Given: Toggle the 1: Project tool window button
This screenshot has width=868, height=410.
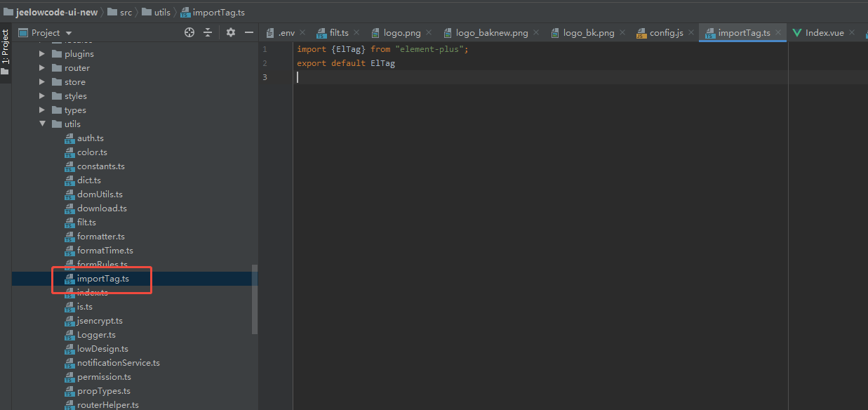Looking at the screenshot, I should tap(5, 47).
